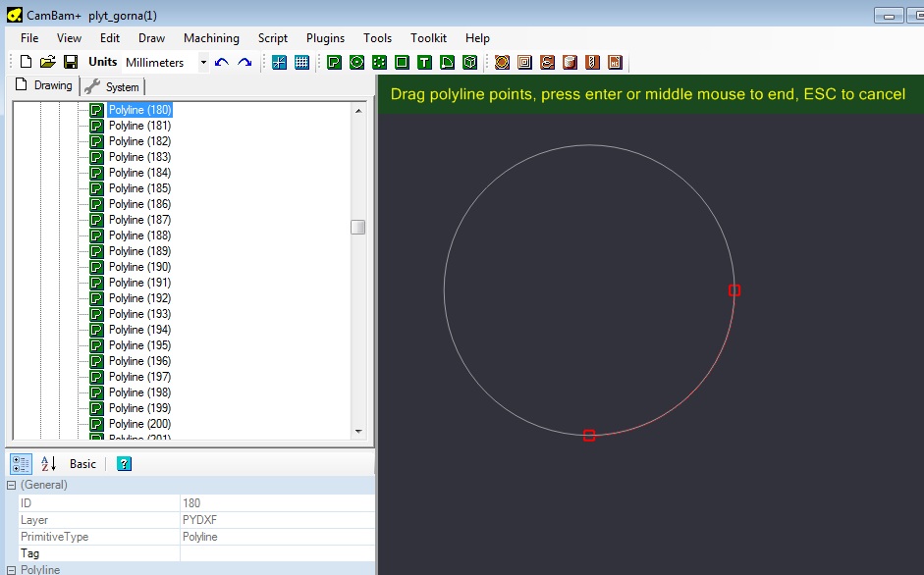This screenshot has width=924, height=575.
Task: Sort properties alphabetically with A-Z icon
Action: 48,464
